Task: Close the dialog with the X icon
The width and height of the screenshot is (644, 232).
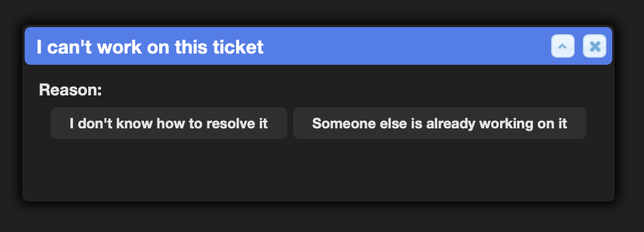Action: 595,46
